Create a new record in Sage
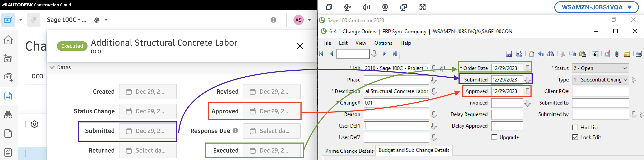 click(531, 54)
